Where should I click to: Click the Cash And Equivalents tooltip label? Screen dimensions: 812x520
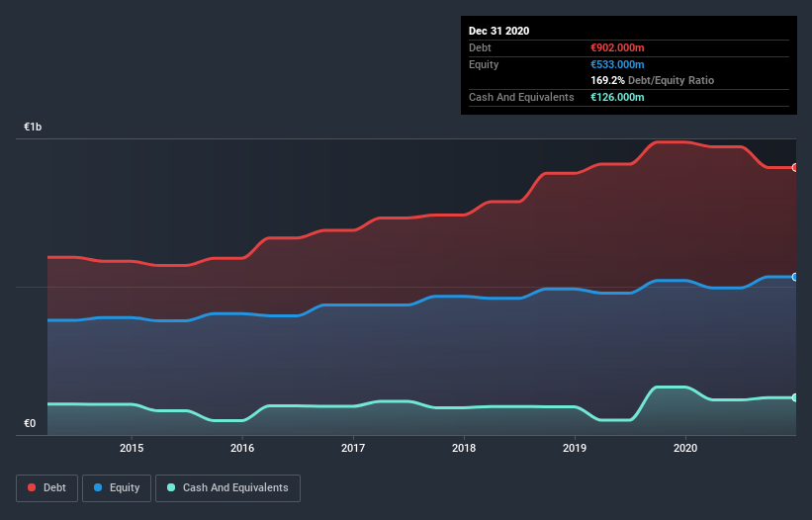tap(521, 97)
